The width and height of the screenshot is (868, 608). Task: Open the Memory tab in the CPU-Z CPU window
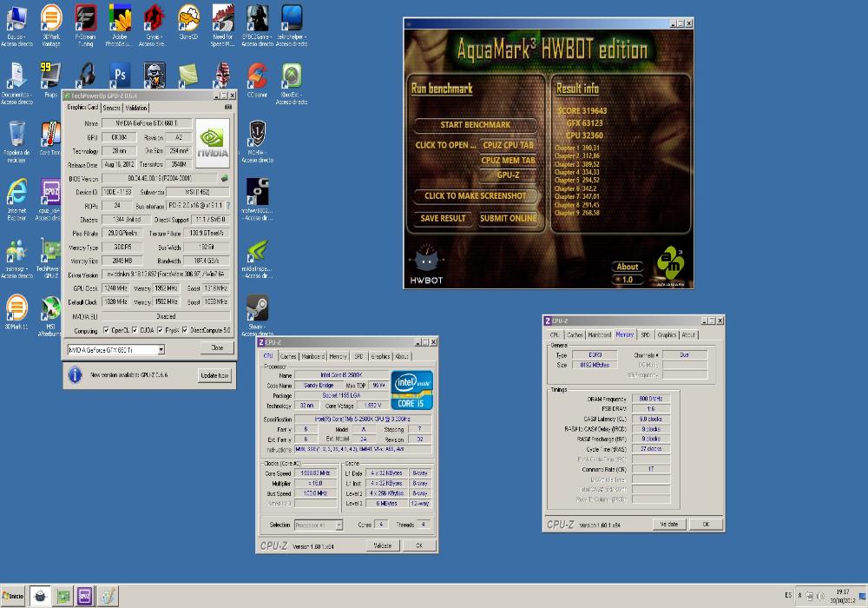tap(339, 356)
